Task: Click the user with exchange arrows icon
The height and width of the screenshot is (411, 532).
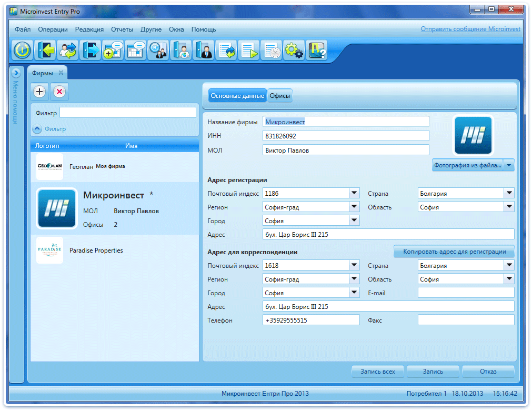Action: pos(67,50)
